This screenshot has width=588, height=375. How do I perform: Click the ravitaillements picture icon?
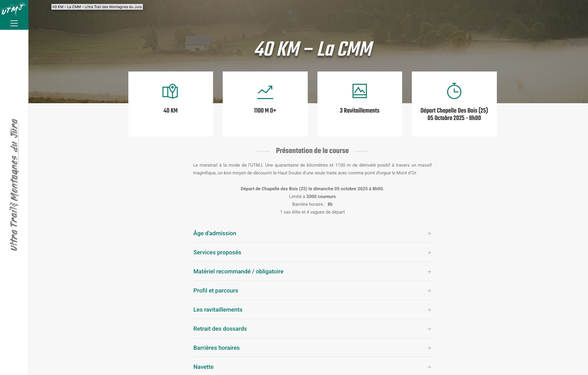(359, 91)
